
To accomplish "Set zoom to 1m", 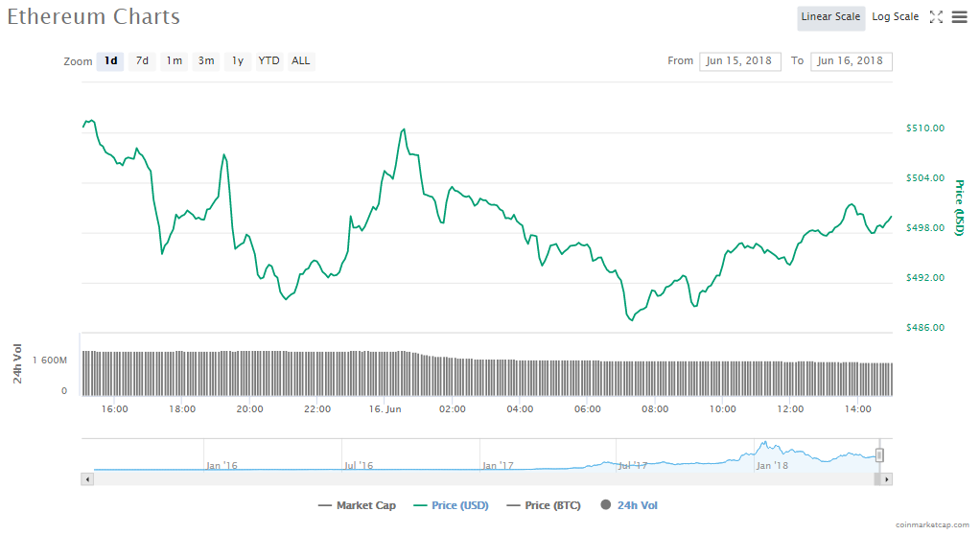I will coord(174,61).
